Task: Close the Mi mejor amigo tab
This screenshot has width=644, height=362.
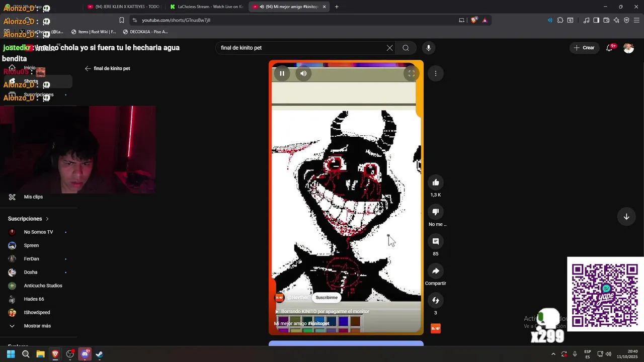Action: (324, 7)
